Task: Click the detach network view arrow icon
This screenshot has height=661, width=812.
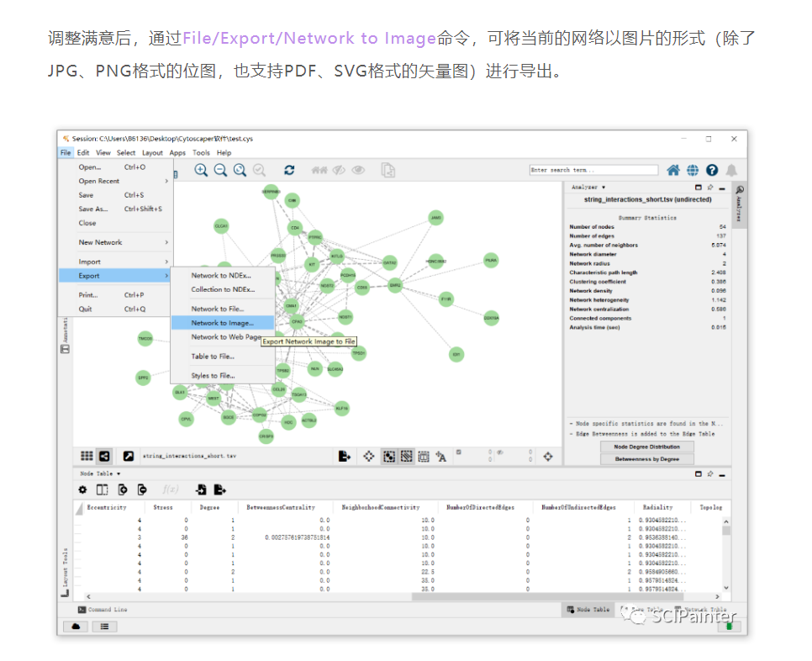Action: 128,456
